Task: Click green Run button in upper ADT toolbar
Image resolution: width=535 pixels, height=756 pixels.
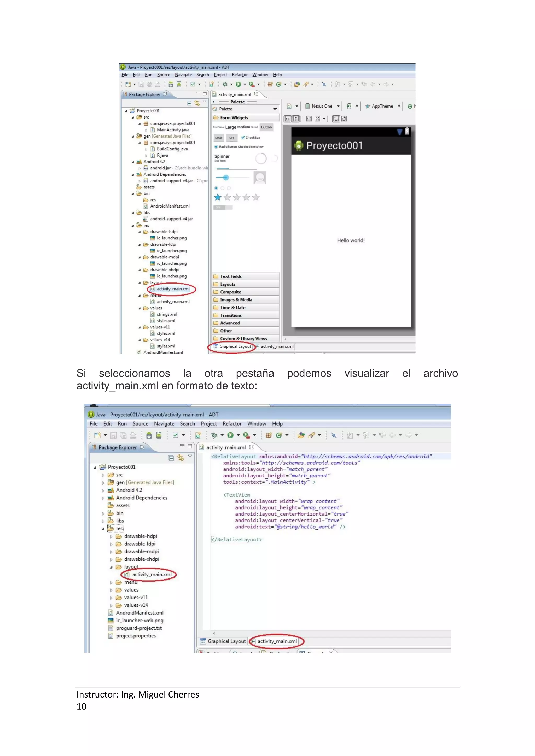Action: click(238, 85)
